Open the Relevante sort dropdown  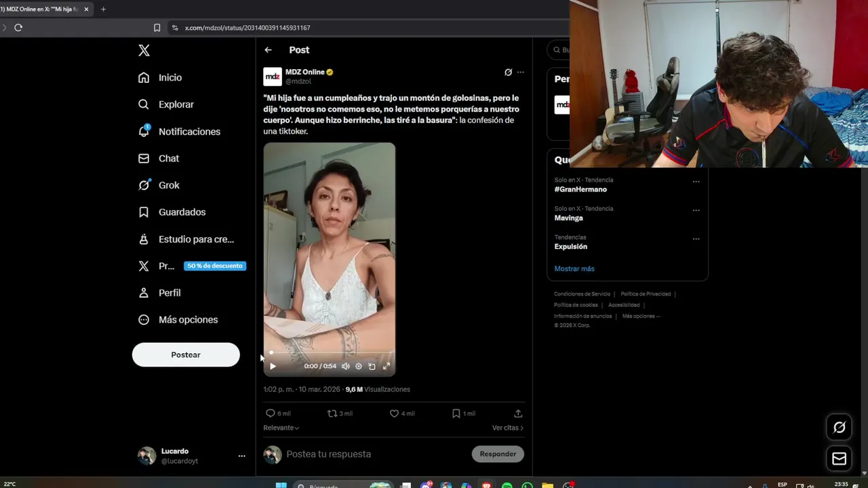point(281,428)
